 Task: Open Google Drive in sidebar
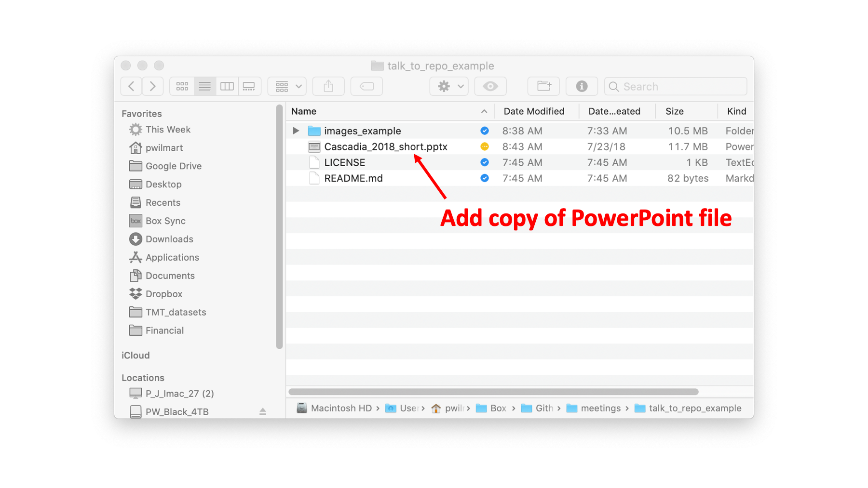(165, 166)
